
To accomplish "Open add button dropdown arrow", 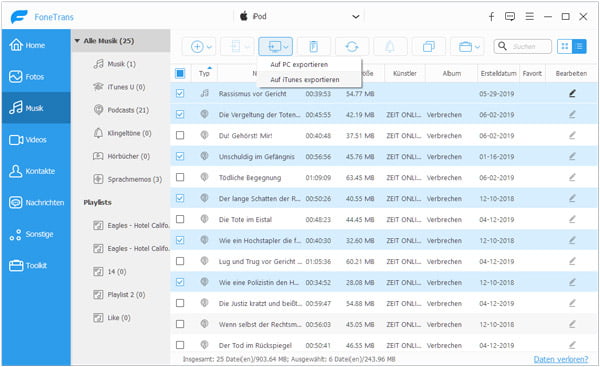I will (x=209, y=47).
